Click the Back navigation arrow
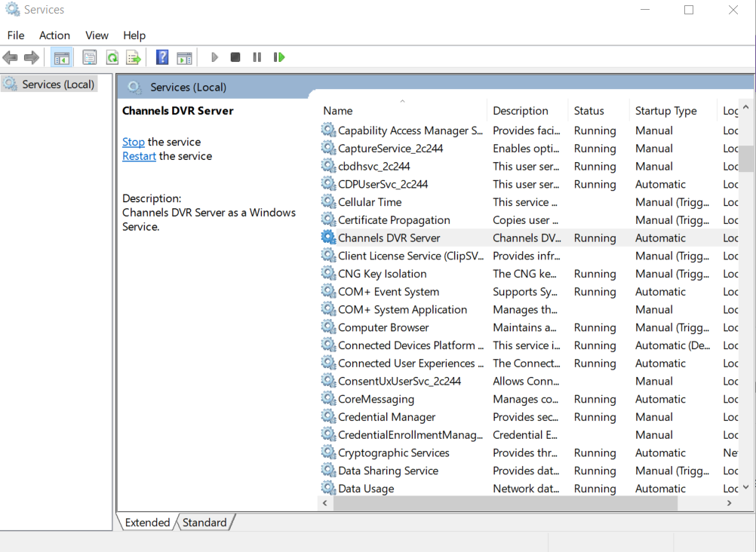The image size is (756, 552). click(11, 57)
